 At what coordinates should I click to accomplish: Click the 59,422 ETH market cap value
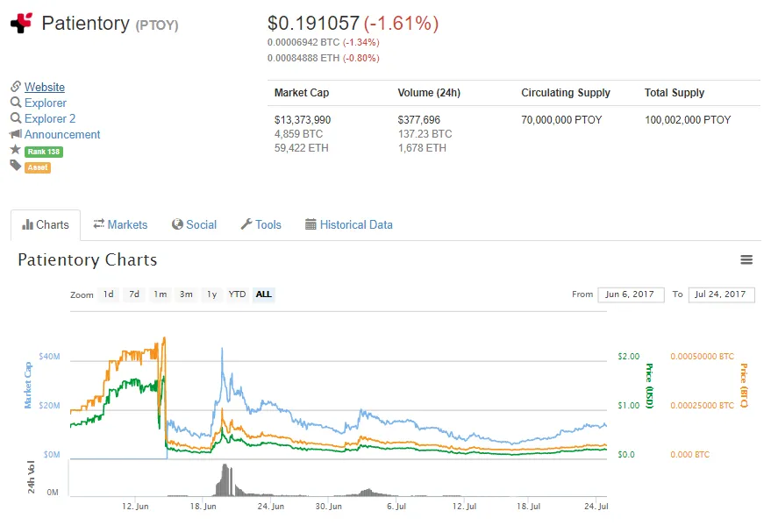click(301, 148)
